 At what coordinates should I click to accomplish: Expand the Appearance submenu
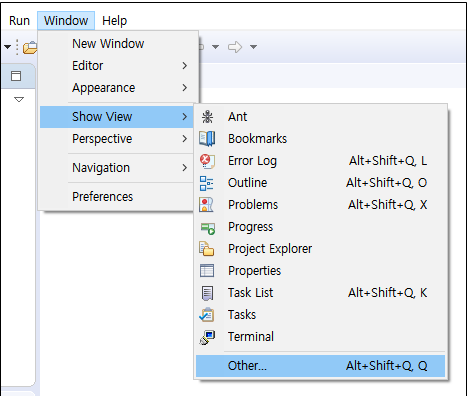coord(117,88)
